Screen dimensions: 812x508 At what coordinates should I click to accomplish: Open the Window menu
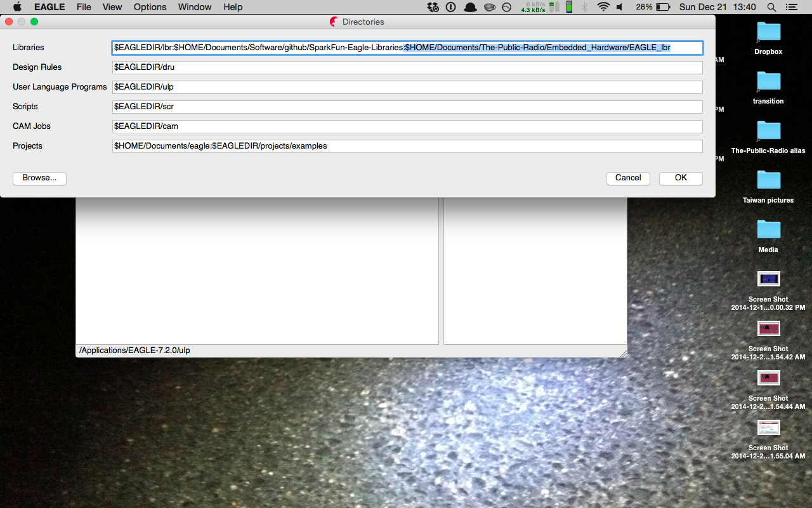[x=195, y=7]
